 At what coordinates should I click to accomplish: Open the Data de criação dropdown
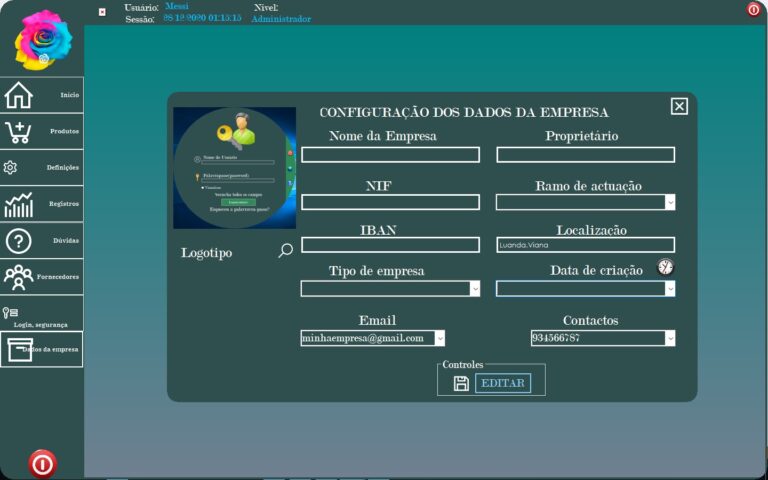coord(670,289)
